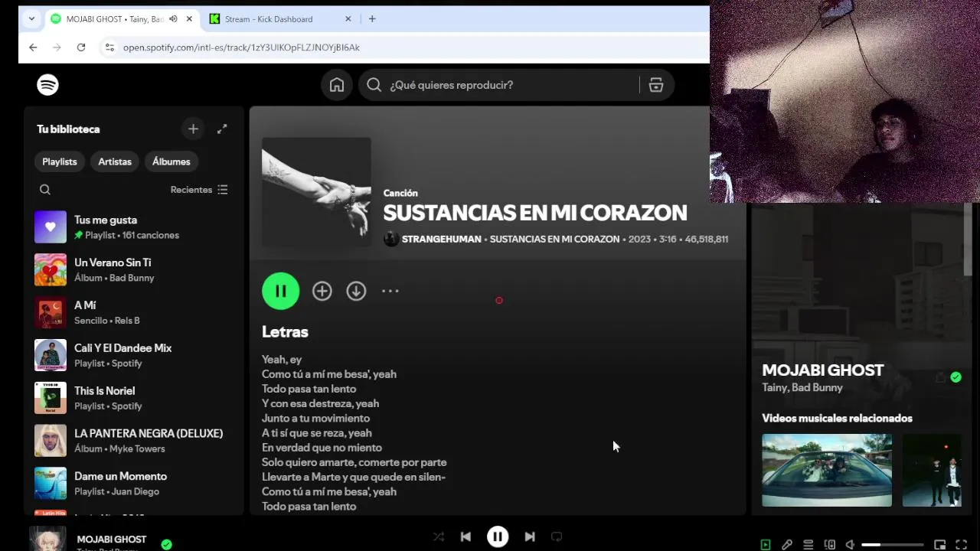Pause playback in bottom player bar
980x551 pixels.
(498, 536)
